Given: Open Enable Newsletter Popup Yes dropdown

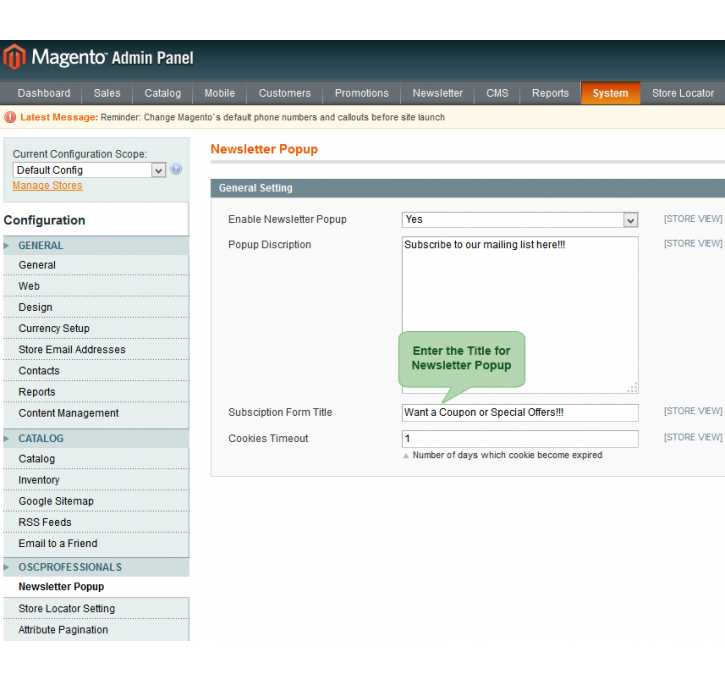Looking at the screenshot, I should 520,220.
